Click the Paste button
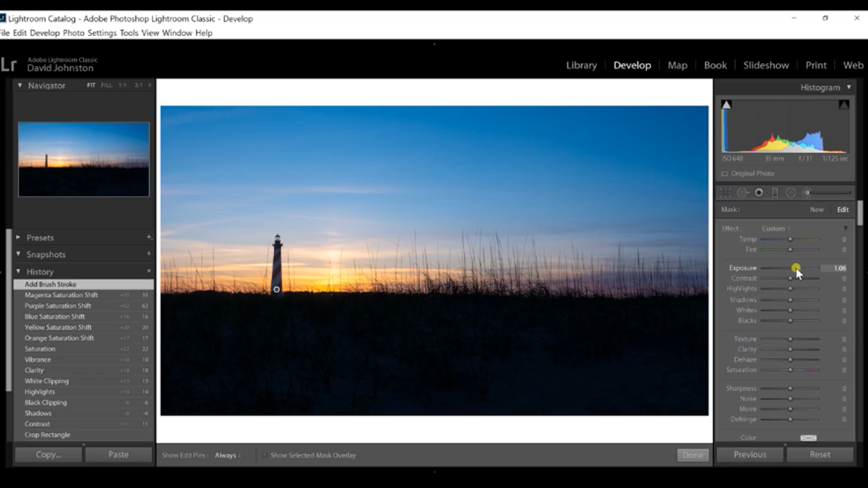This screenshot has height=488, width=868. pos(119,455)
